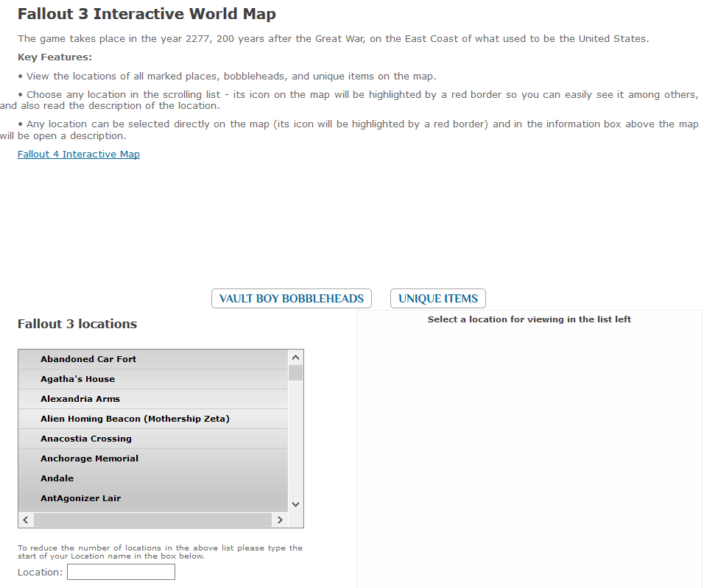Click the 'Key Features:' label
Image resolution: width=704 pixels, height=588 pixels.
tap(54, 57)
